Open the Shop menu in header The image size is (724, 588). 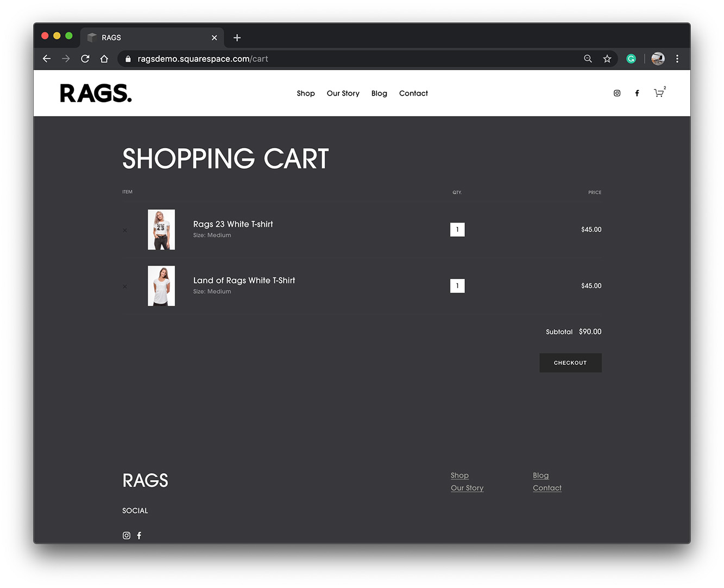coord(306,93)
